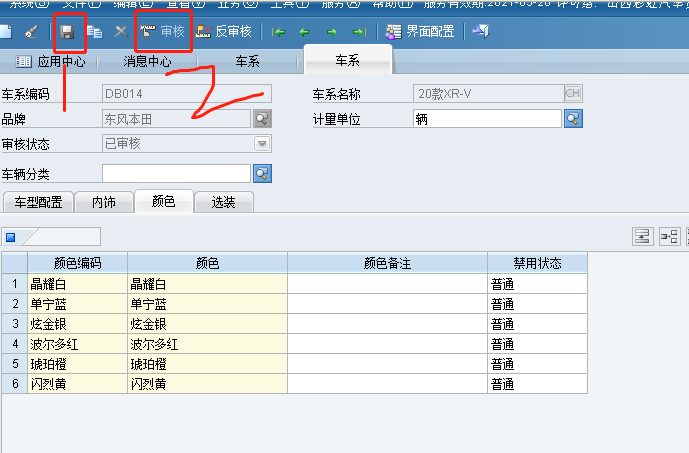This screenshot has height=453, width=689.
Task: Switch to the 选装 tab
Action: tap(223, 203)
